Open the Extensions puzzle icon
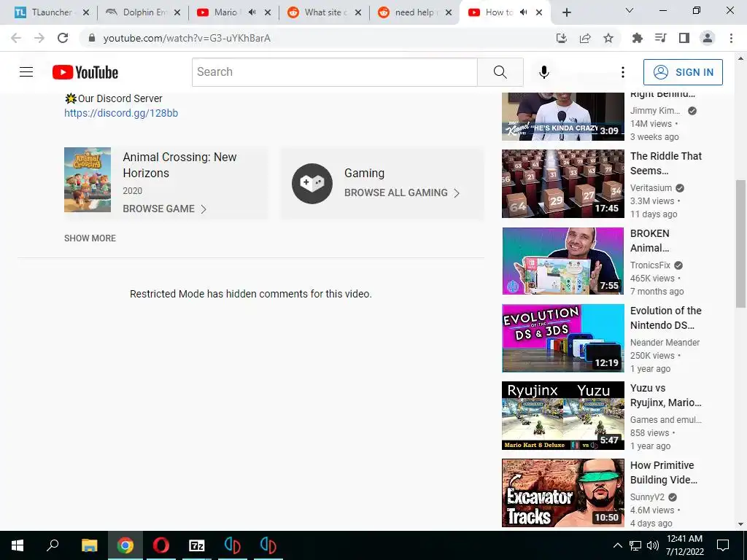747x560 pixels. pos(637,38)
